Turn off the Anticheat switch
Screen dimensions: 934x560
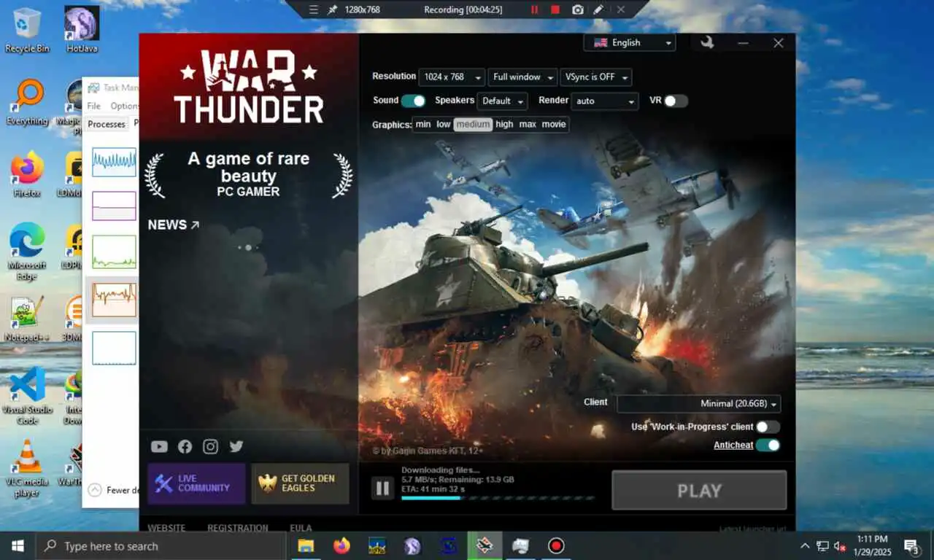click(768, 445)
